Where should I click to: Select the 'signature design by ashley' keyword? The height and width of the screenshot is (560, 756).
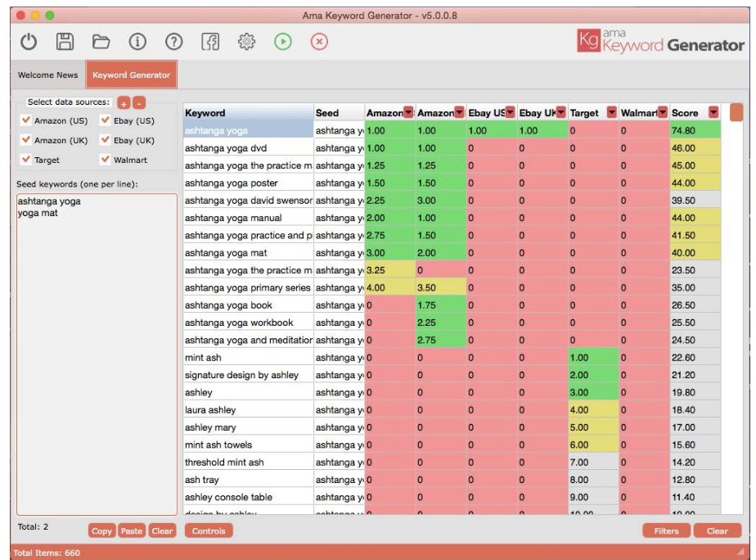click(x=248, y=375)
